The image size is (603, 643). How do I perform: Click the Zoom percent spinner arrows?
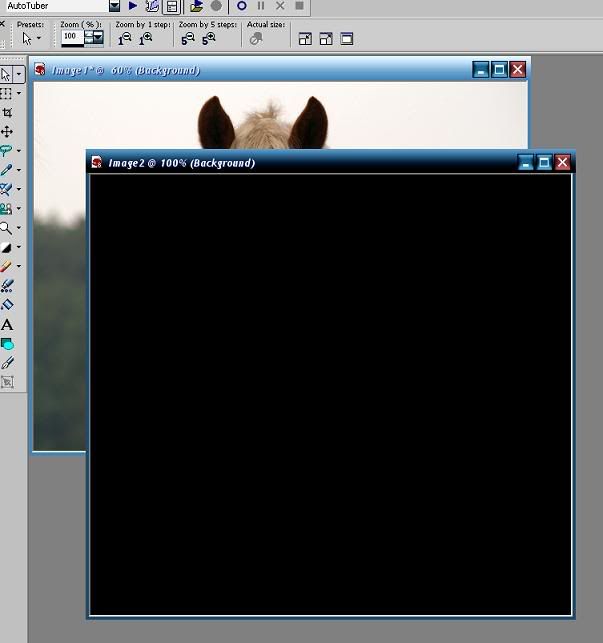tap(89, 37)
